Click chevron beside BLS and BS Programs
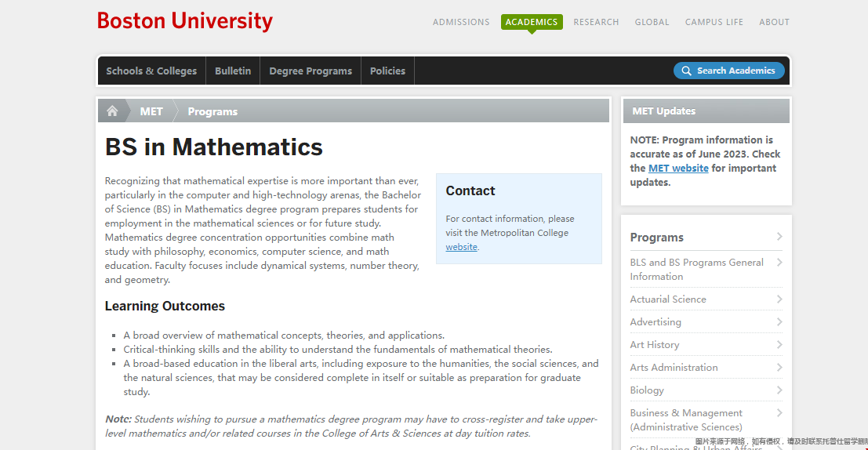The height and width of the screenshot is (450, 868). (x=779, y=263)
